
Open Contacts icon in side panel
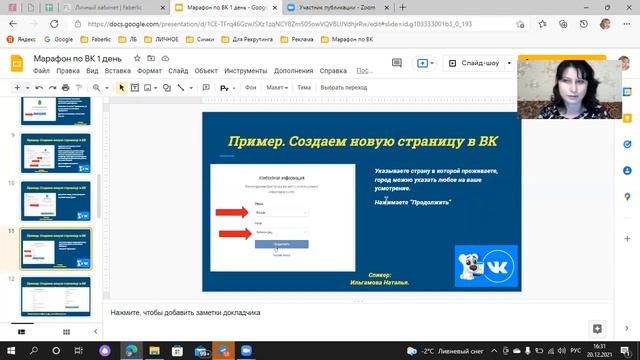[x=627, y=171]
